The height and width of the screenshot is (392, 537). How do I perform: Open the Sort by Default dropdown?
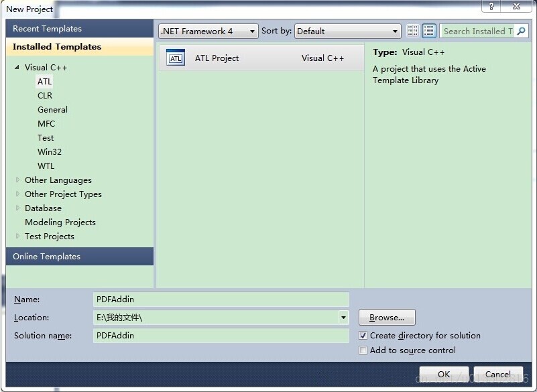348,31
